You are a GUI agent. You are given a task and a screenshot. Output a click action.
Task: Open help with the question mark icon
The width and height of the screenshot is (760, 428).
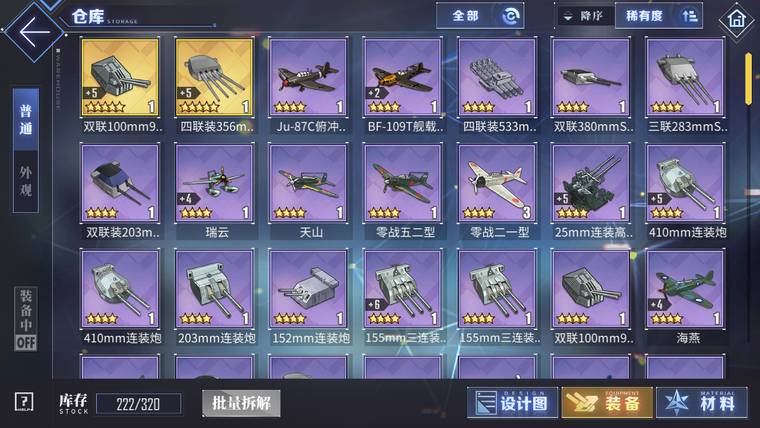(x=24, y=402)
